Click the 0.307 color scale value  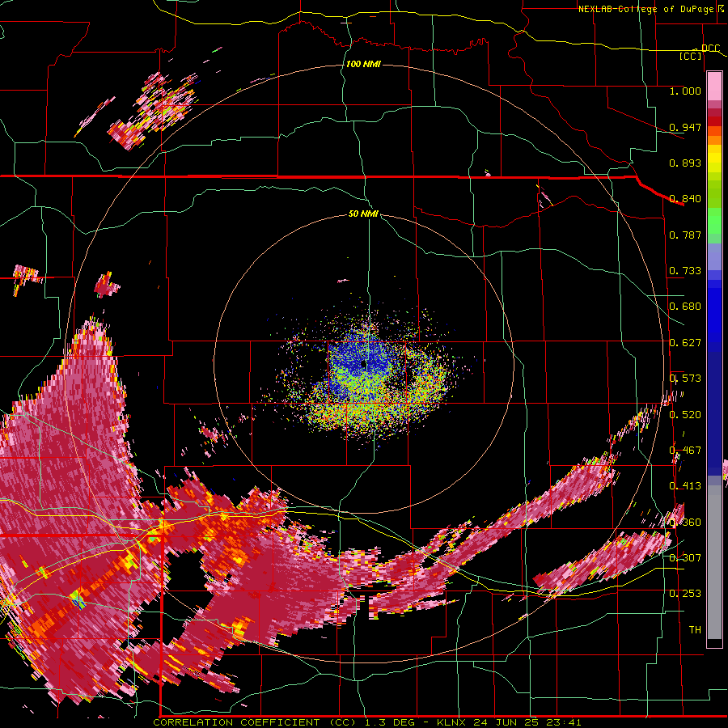[x=685, y=557]
